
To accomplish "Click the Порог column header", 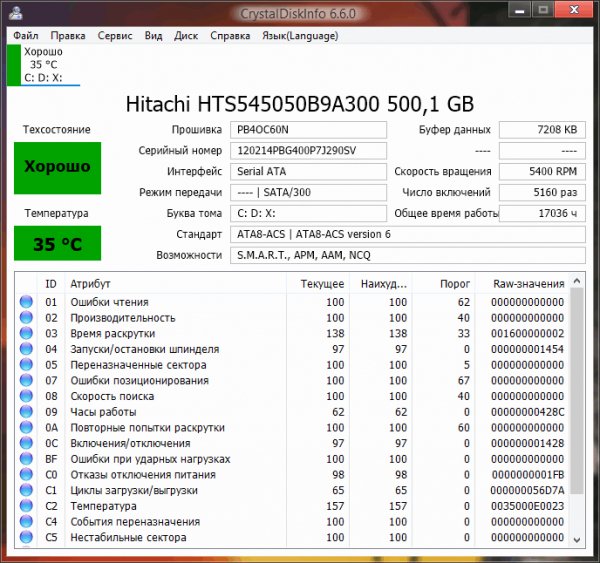I will [443, 284].
